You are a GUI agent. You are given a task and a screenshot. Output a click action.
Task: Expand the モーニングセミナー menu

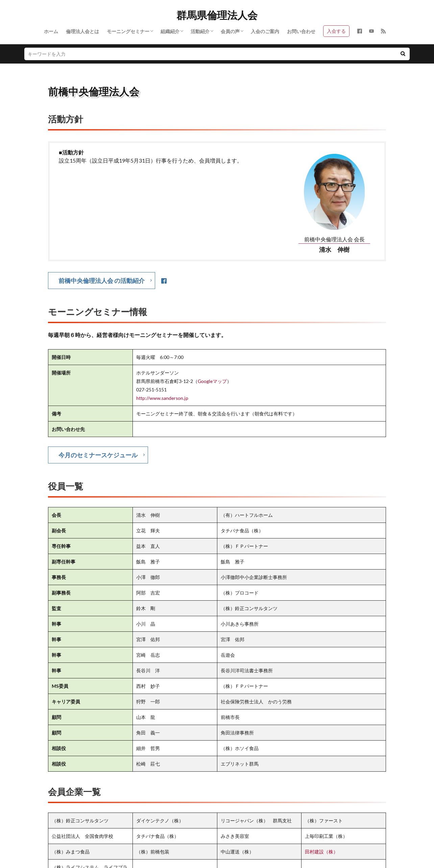[130, 31]
